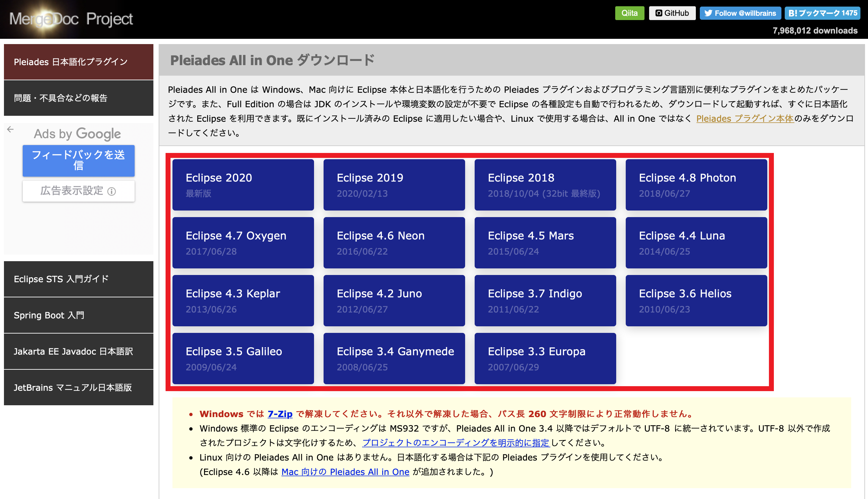The height and width of the screenshot is (499, 868).
Task: Open the GitHub button
Action: point(672,13)
